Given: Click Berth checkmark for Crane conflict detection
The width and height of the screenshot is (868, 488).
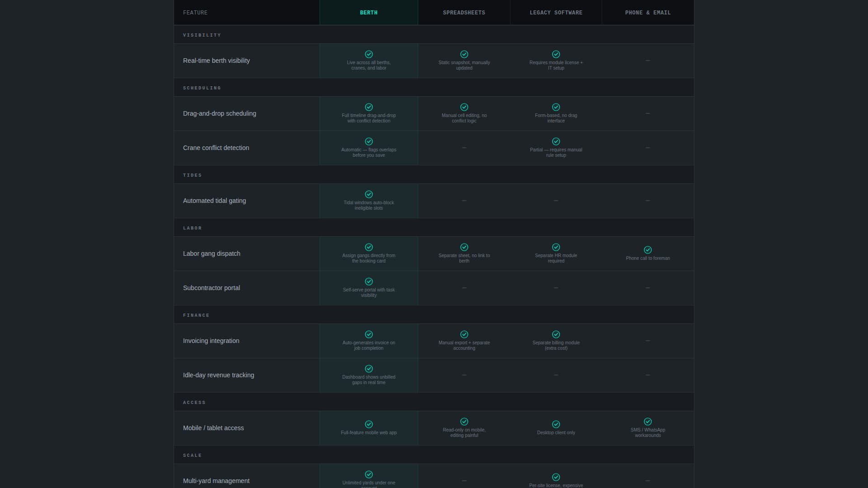Looking at the screenshot, I should 369,141.
